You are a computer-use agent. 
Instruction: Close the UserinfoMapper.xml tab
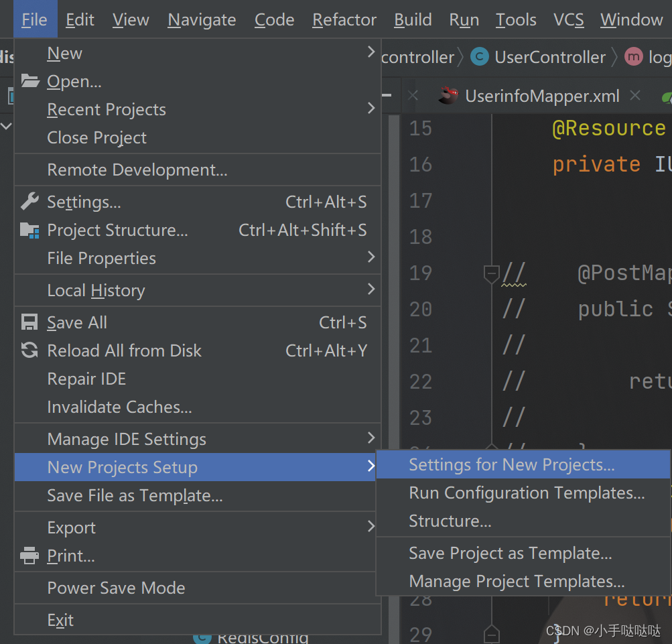pos(635,95)
